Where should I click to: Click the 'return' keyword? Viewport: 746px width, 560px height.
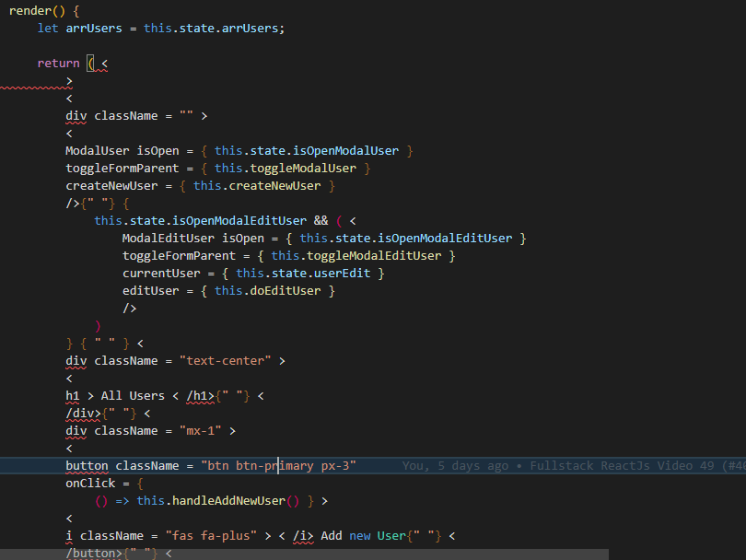tap(59, 64)
